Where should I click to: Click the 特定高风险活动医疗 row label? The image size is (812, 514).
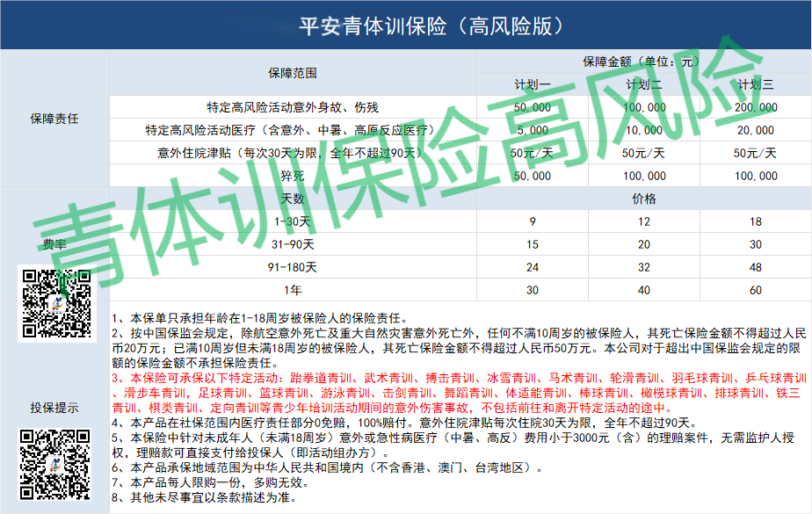pyautogui.click(x=293, y=130)
